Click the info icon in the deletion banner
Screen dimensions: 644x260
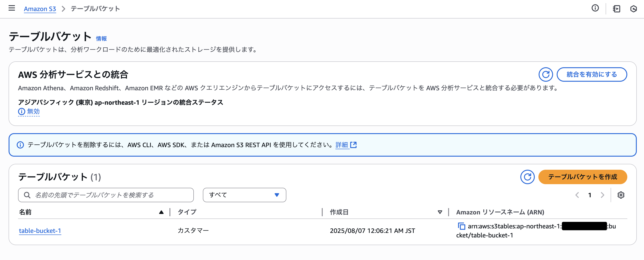[x=20, y=145]
